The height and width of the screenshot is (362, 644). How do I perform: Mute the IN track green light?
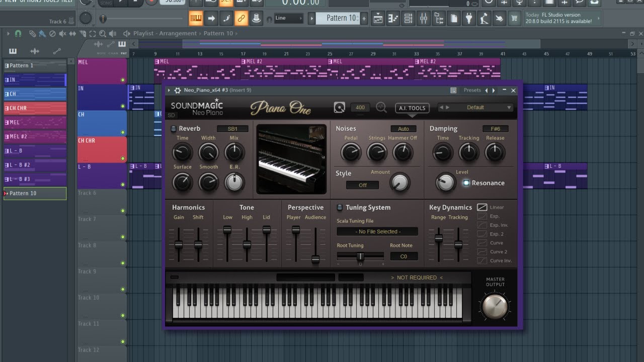point(122,106)
